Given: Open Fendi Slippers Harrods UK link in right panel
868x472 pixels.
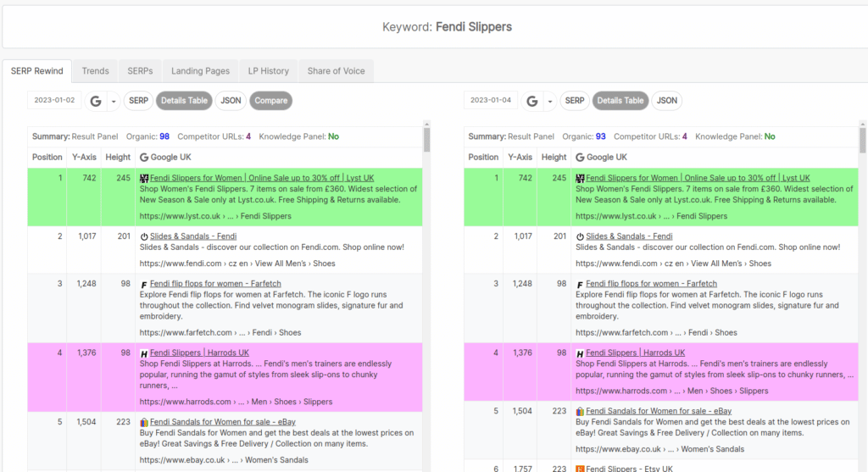Looking at the screenshot, I should 636,353.
